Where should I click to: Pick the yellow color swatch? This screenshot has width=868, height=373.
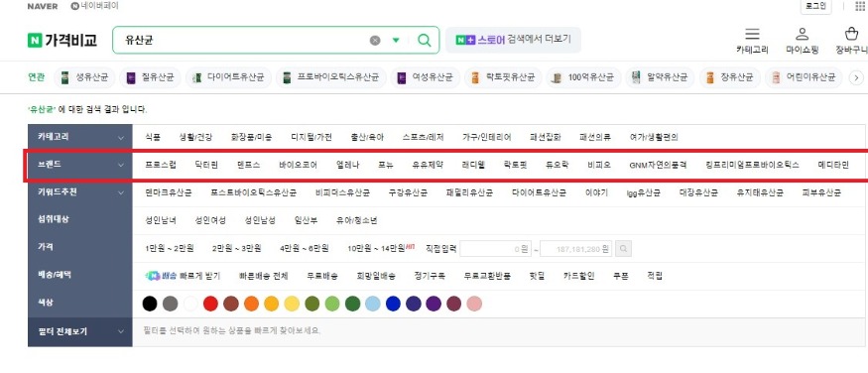click(x=292, y=304)
